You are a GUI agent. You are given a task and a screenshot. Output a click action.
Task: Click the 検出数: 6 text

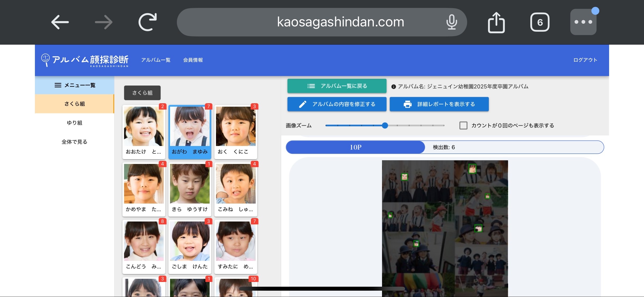(x=444, y=147)
